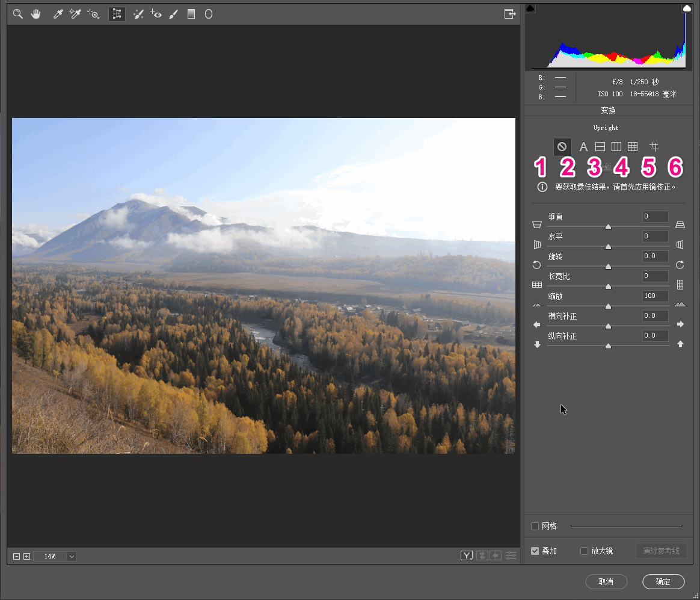Toggle the shadow clipping warning in the histogram
Screen dimensions: 700x600
tap(530, 8)
